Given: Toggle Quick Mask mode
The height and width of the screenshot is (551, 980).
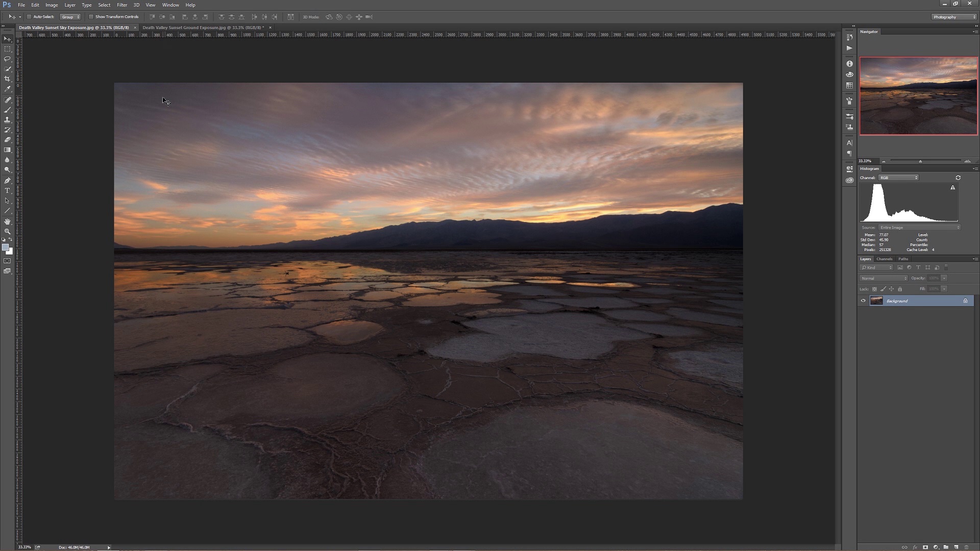Looking at the screenshot, I should click(7, 261).
